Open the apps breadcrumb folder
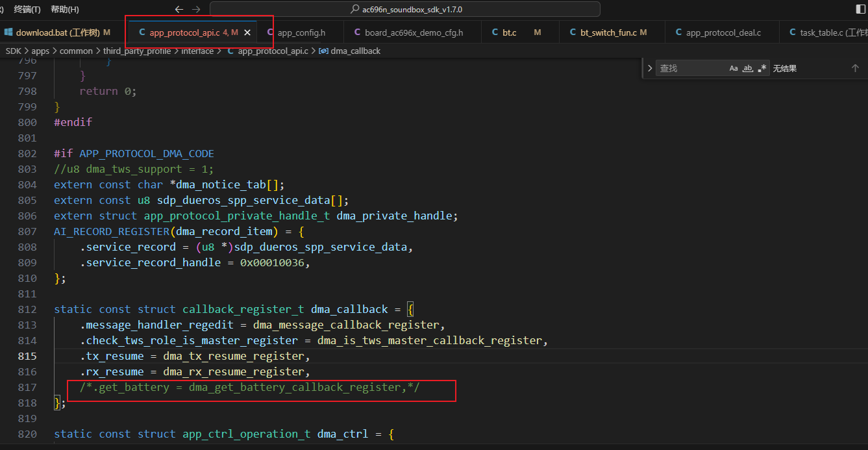The image size is (868, 450). click(x=40, y=51)
